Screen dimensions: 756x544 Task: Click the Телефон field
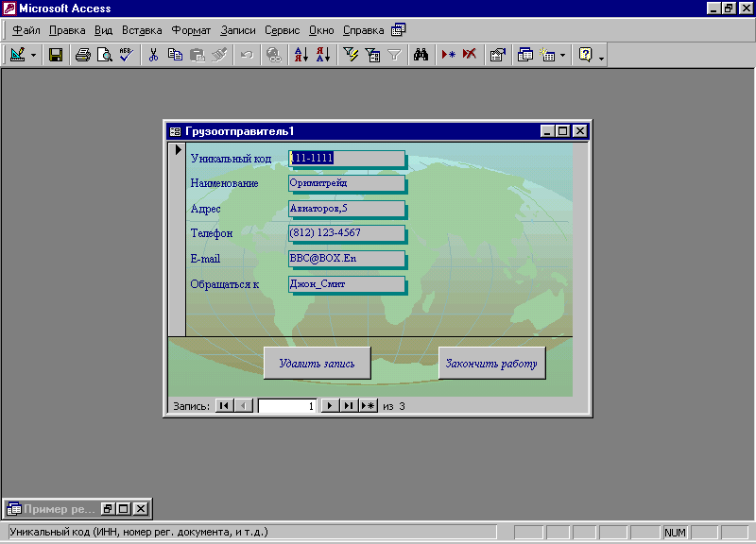[347, 232]
